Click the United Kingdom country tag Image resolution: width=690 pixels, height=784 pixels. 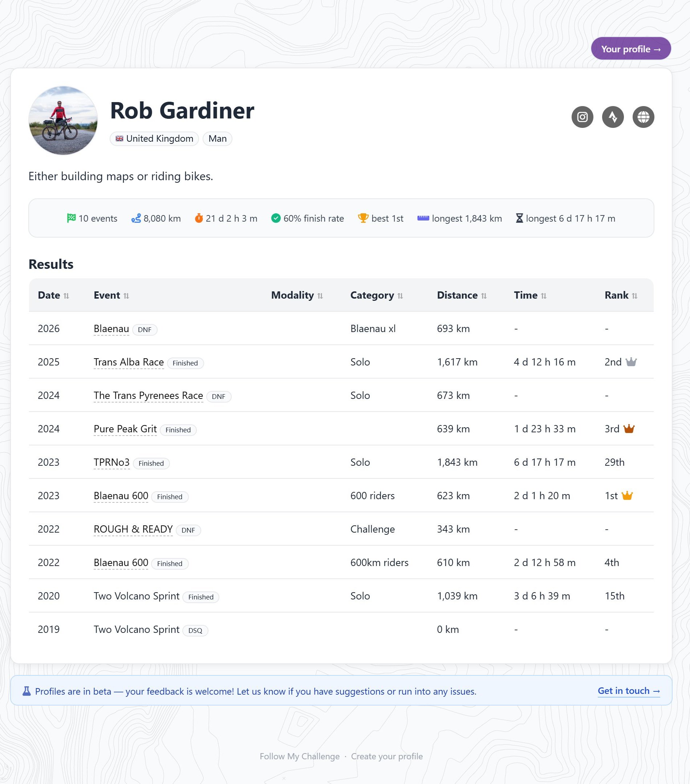(x=154, y=138)
